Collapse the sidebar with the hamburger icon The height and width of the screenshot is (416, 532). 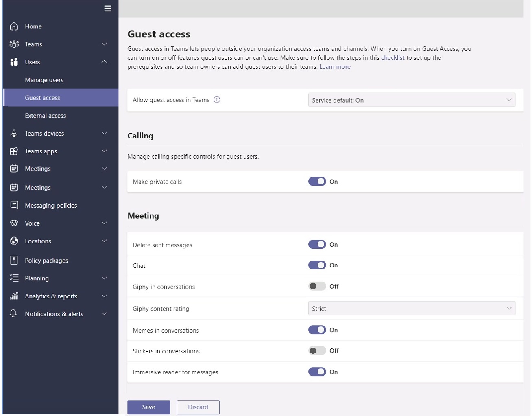point(108,9)
